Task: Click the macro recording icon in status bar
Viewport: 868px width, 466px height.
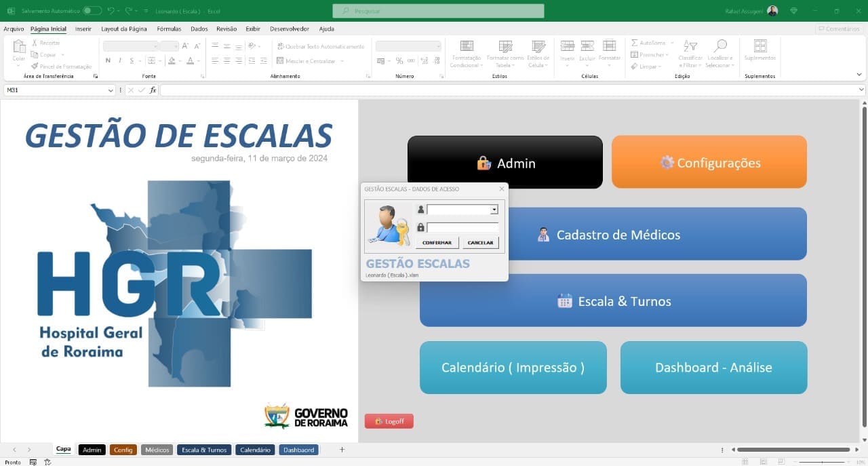Action: point(33,462)
